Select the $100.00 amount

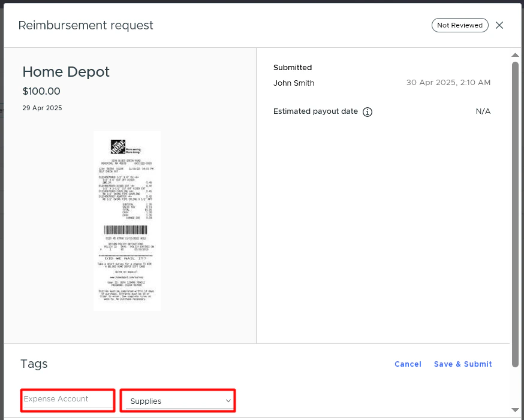pyautogui.click(x=41, y=91)
